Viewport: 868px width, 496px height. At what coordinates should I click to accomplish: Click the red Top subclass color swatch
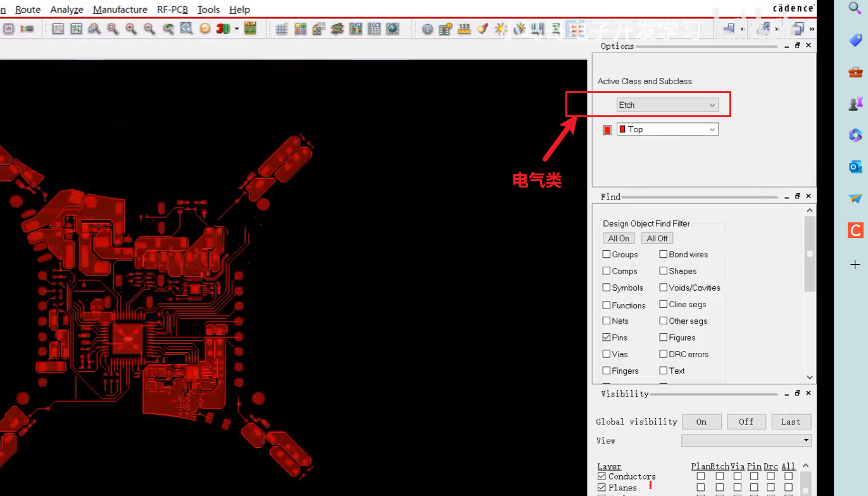[x=607, y=130]
